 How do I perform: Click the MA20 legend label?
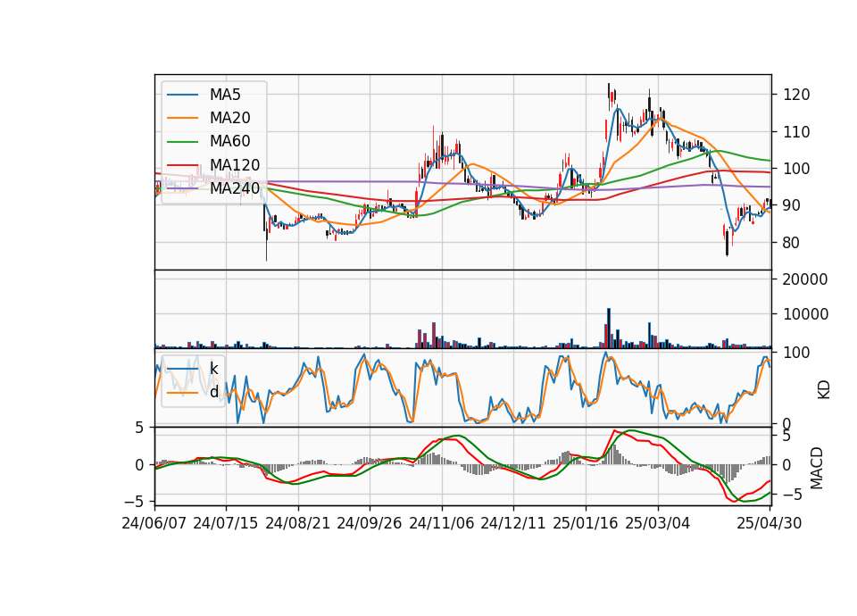[229, 118]
